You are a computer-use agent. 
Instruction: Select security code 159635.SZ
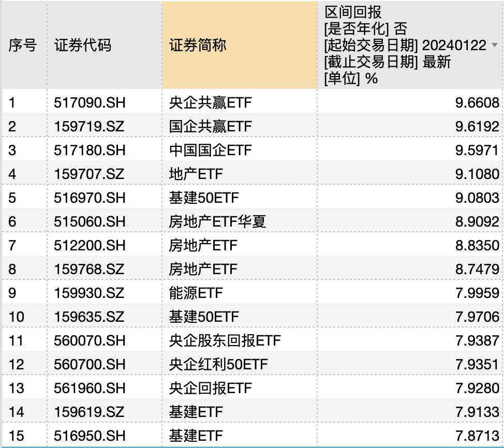89,317
